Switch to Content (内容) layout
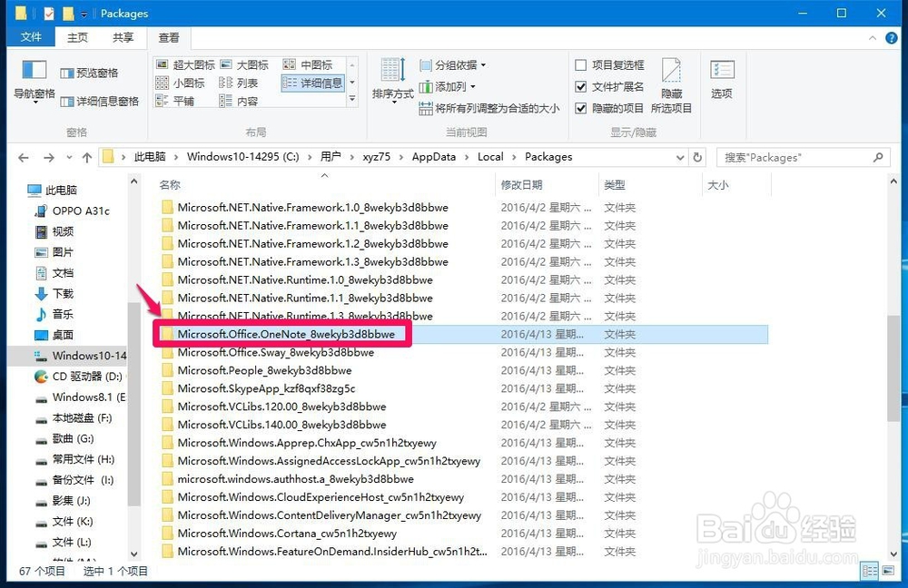908x588 pixels. tap(239, 101)
